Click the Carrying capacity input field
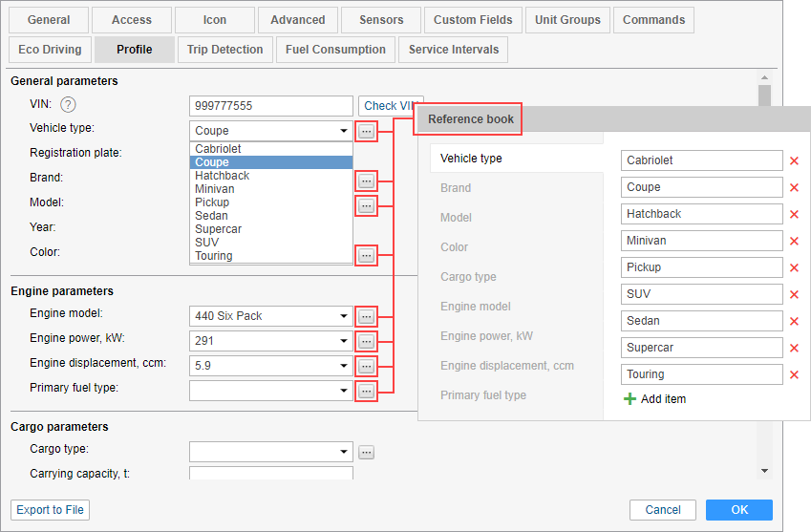 (x=271, y=473)
